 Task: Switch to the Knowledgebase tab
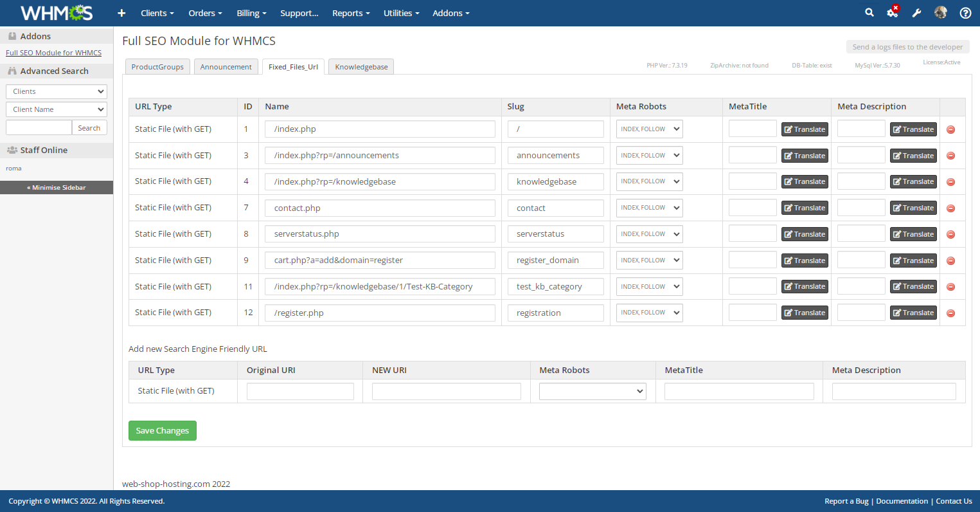pos(361,67)
